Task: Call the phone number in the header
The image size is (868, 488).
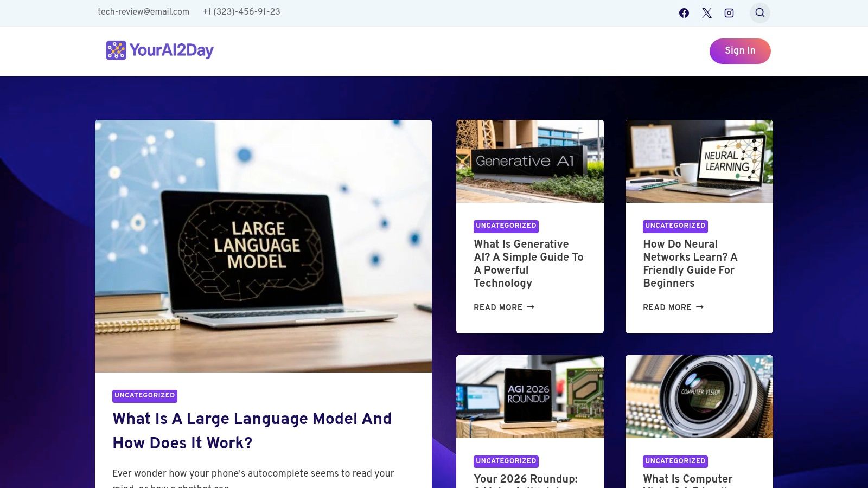Action: click(241, 12)
